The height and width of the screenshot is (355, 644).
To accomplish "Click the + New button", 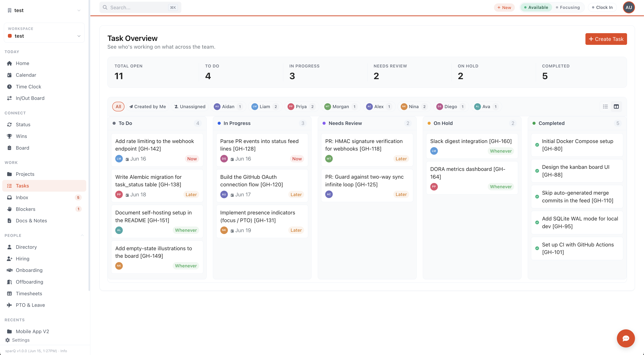I will click(x=504, y=7).
